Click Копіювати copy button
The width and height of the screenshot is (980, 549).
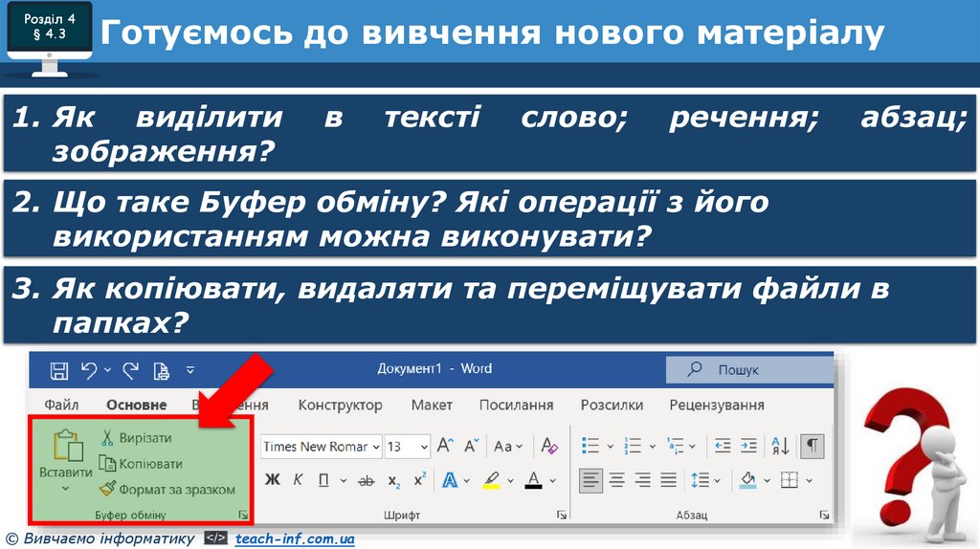[x=141, y=464]
